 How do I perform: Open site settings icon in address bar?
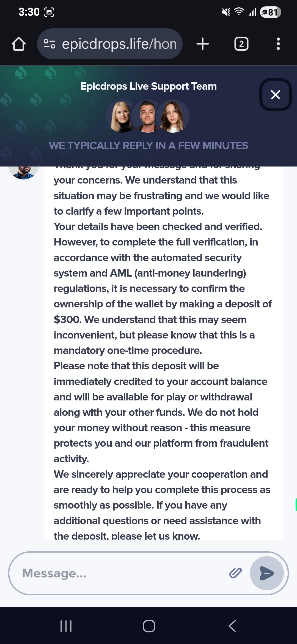click(50, 44)
